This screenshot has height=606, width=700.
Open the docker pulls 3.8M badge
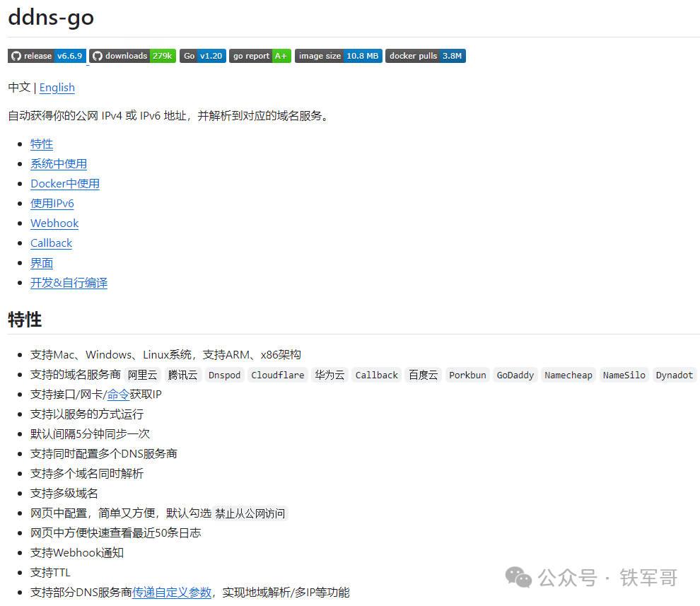(x=425, y=55)
